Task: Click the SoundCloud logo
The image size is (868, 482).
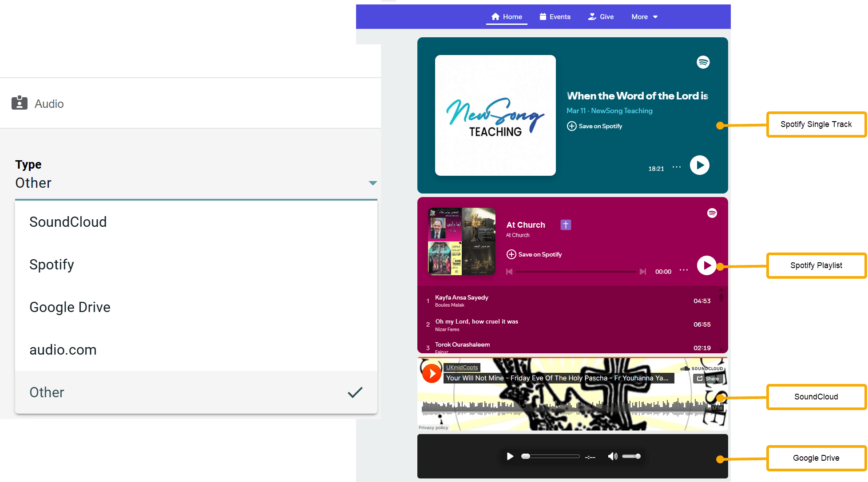Action: (x=702, y=368)
